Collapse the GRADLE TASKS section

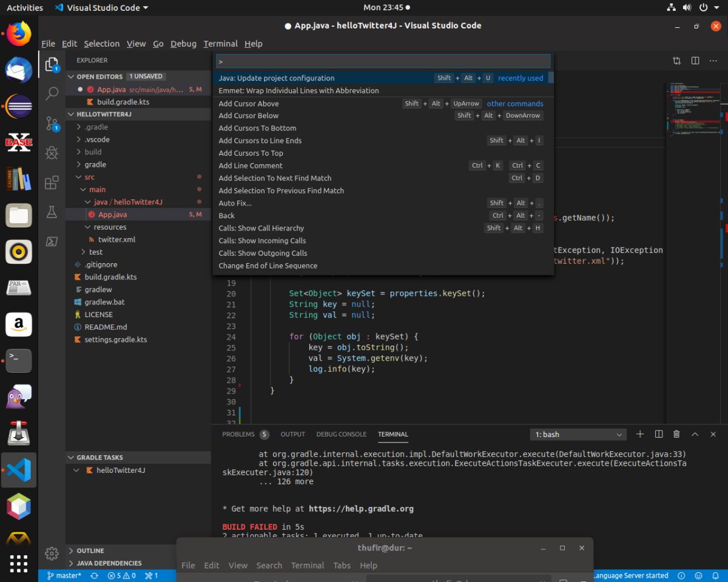point(138,457)
